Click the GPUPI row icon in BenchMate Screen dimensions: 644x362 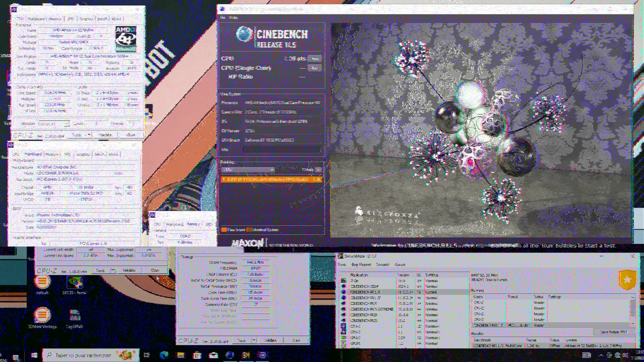coord(343,343)
